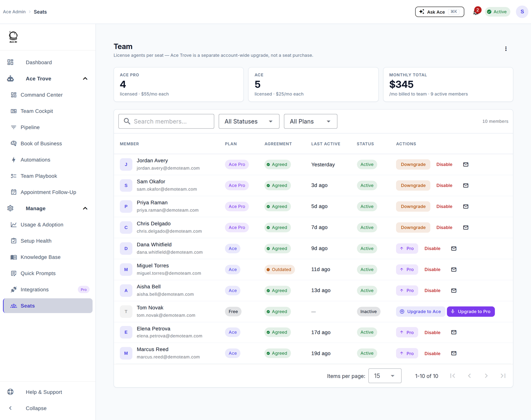Select Seats in the sidebar
Image resolution: width=531 pixels, height=420 pixels.
48,306
